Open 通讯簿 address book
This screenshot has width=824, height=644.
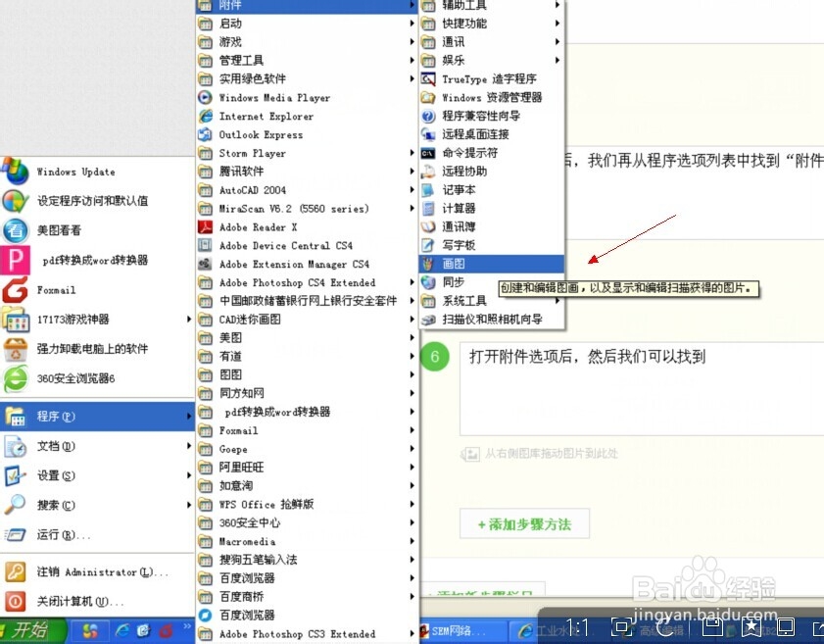coord(492,226)
